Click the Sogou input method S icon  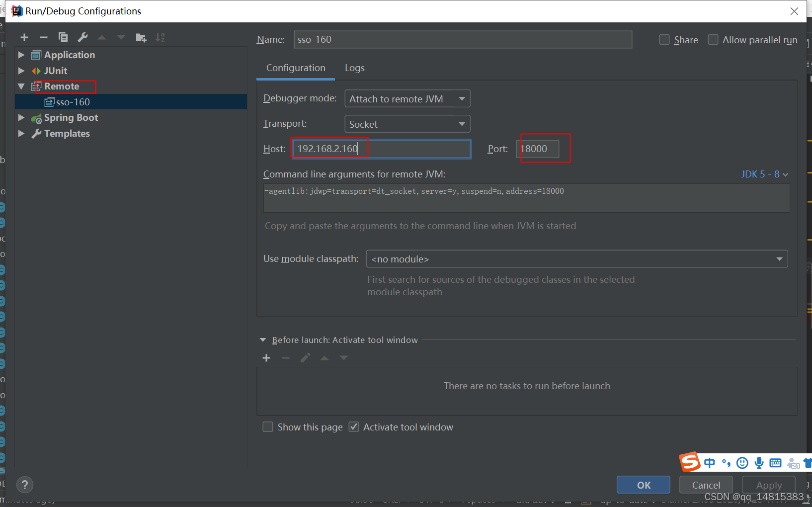690,462
